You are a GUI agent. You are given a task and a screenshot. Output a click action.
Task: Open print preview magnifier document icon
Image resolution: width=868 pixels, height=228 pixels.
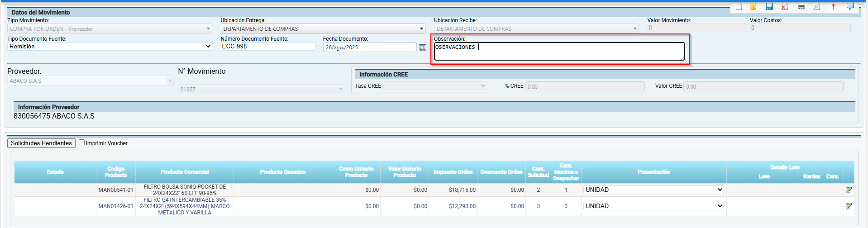click(x=816, y=6)
